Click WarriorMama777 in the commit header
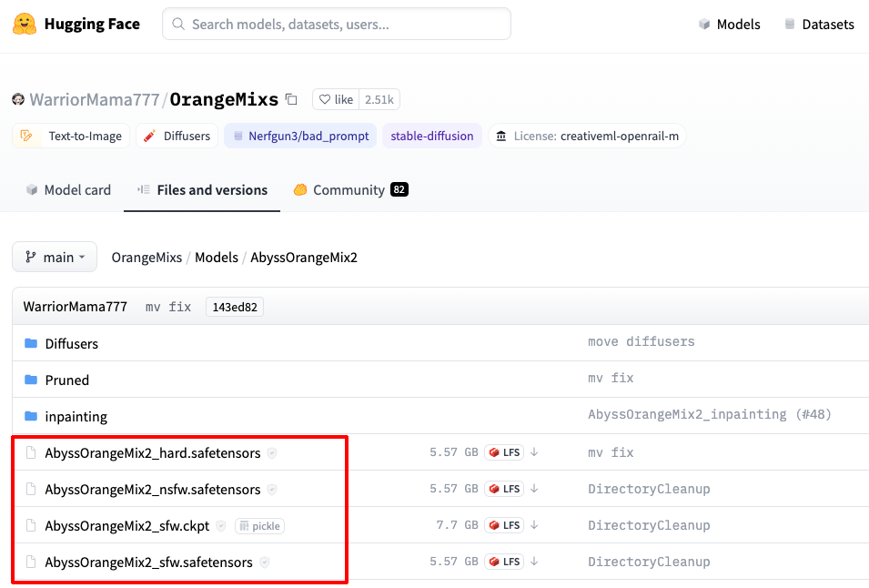The width and height of the screenshot is (869, 588). coord(76,307)
